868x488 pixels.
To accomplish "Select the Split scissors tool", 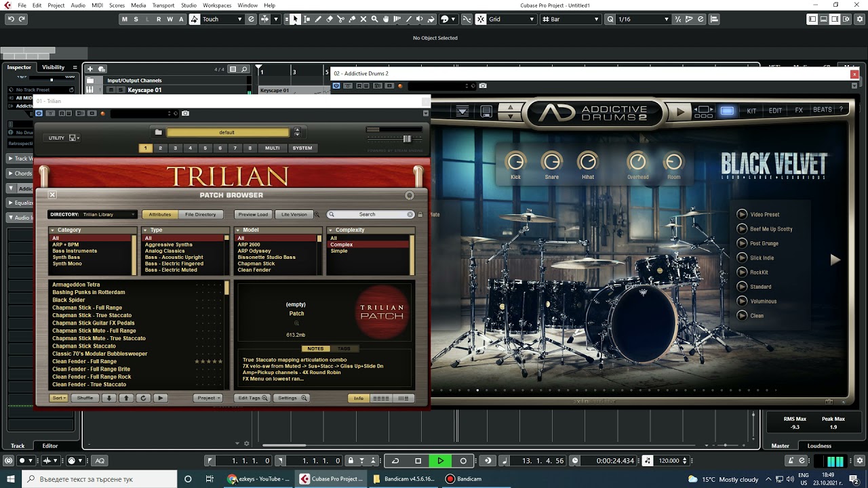I will pyautogui.click(x=340, y=19).
